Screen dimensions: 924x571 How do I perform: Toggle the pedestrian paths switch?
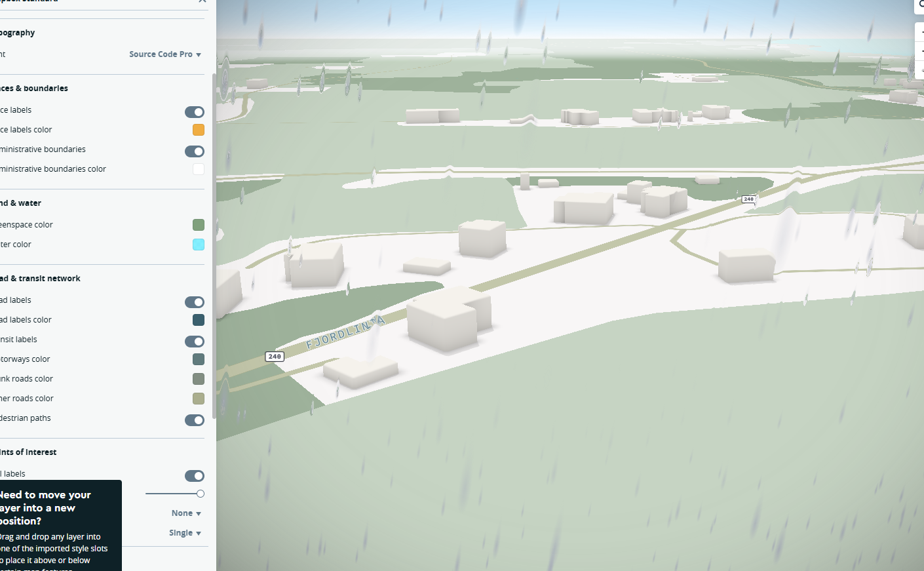click(195, 420)
